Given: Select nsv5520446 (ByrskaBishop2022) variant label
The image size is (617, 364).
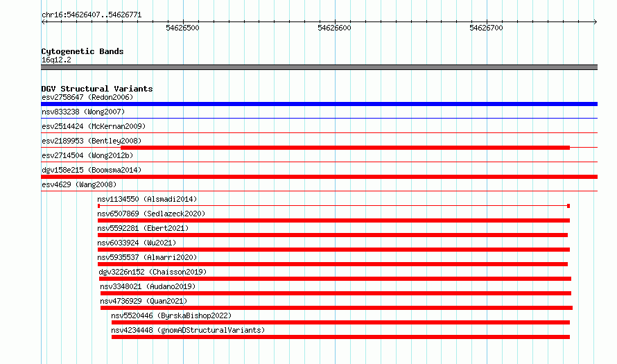Looking at the screenshot, I should pos(171,315).
